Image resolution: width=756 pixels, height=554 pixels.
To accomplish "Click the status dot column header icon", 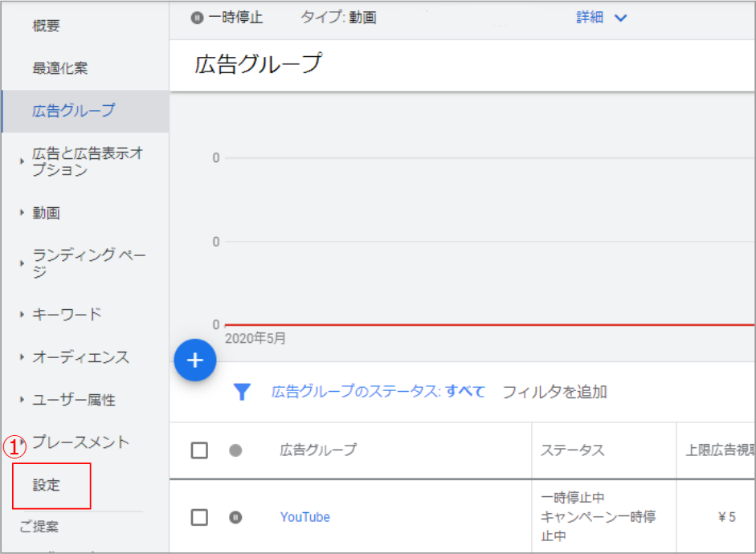I will pos(235,450).
